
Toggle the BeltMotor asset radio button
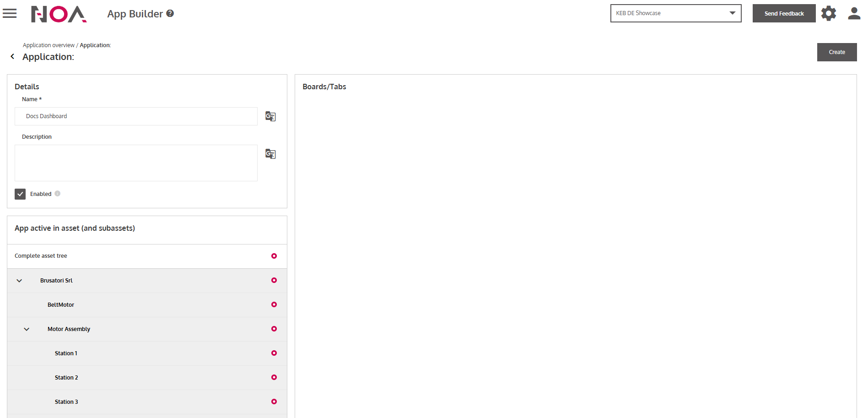coord(274,304)
